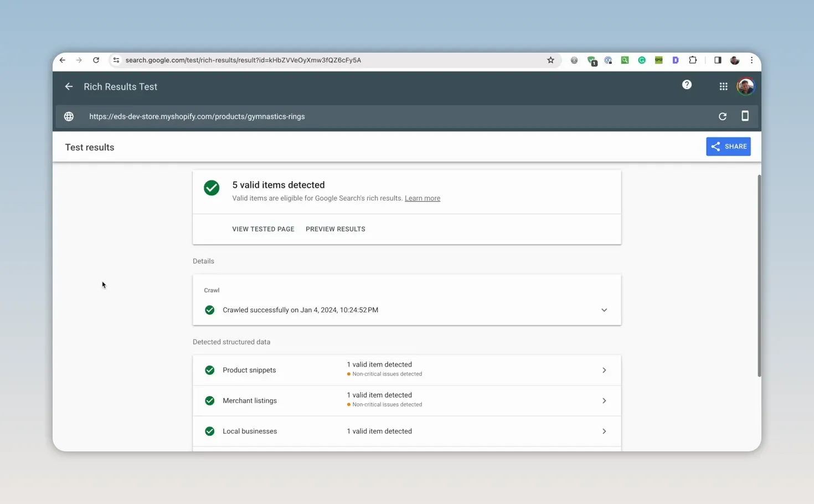Open the grey gear extension icon
The width and height of the screenshot is (814, 504).
pos(574,60)
